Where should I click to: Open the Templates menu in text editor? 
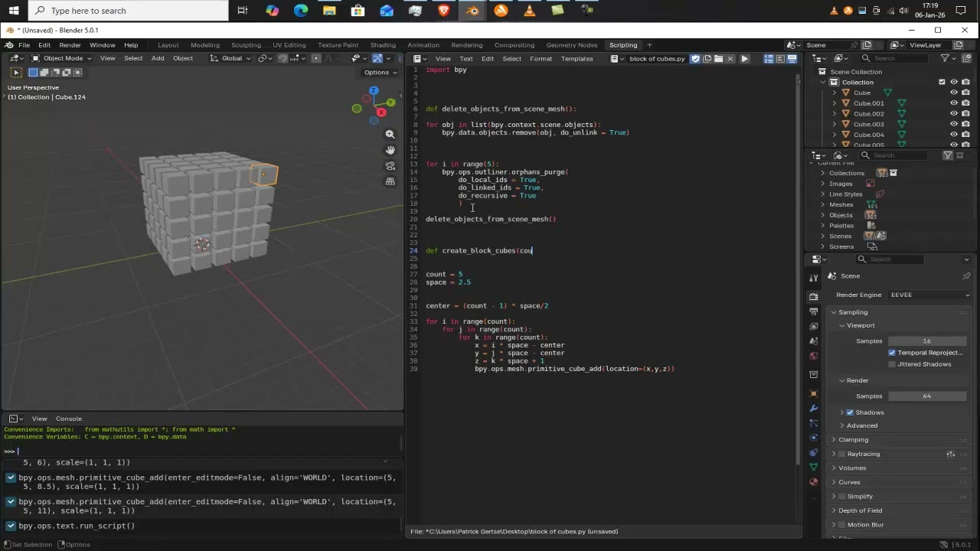577,58
